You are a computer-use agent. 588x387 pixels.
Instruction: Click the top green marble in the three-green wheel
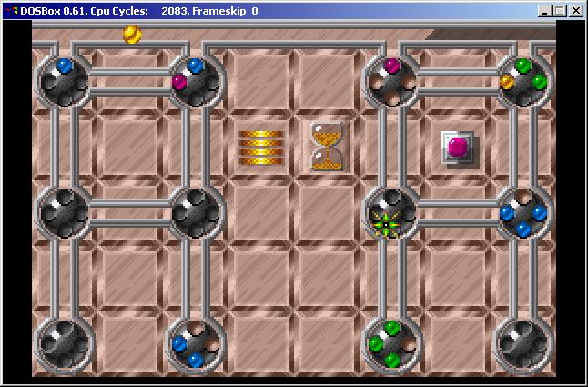[x=392, y=328]
